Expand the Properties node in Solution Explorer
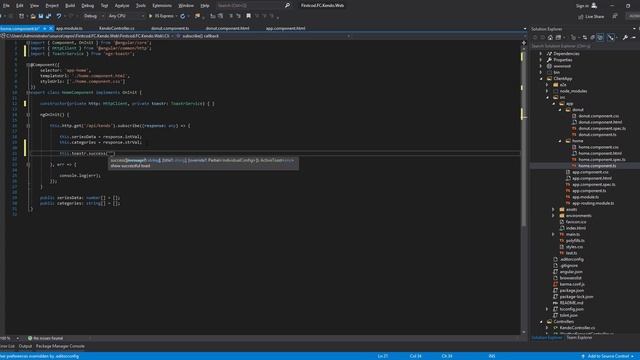Image resolution: width=640 pixels, height=360 pixels. (x=541, y=60)
